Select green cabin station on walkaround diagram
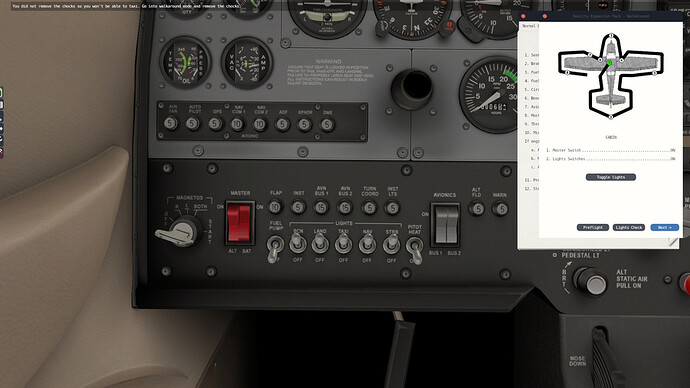This screenshot has width=690, height=388. tap(609, 63)
